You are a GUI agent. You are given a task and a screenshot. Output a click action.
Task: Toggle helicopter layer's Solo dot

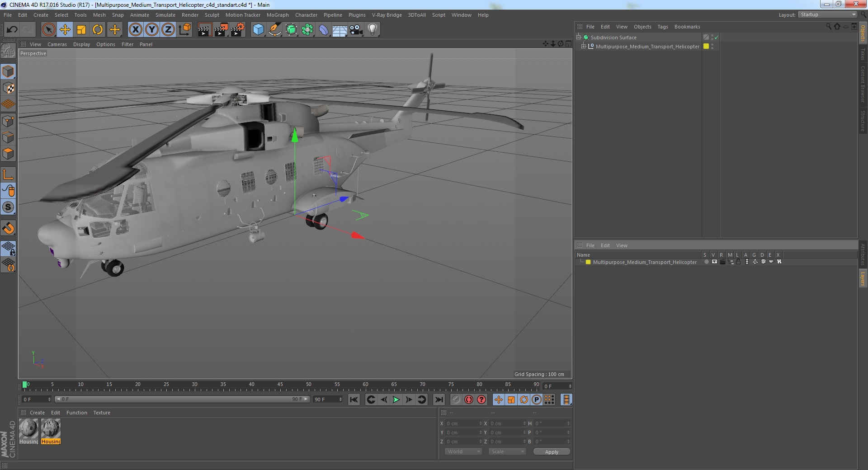(706, 262)
